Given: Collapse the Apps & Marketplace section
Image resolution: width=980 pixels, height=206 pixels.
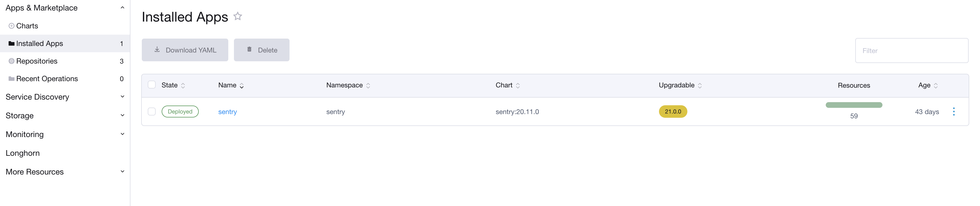Looking at the screenshot, I should (122, 8).
